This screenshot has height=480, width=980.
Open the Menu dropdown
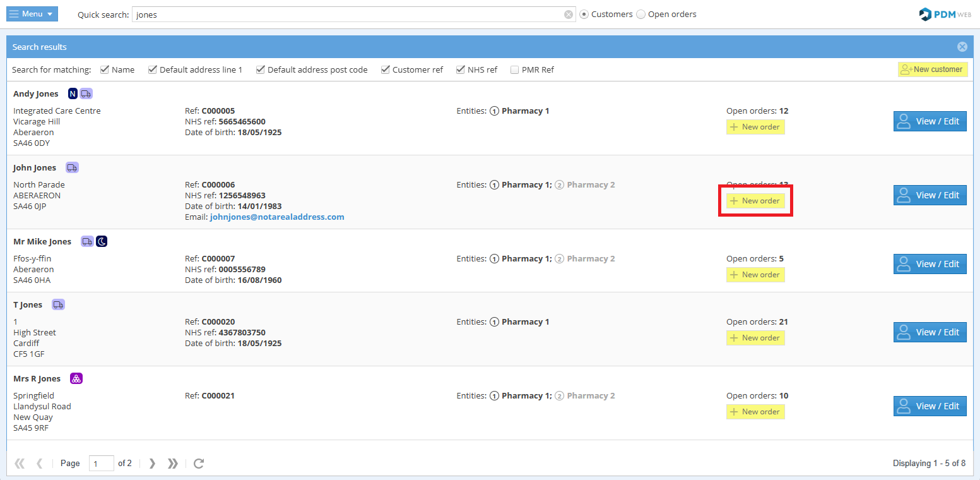pyautogui.click(x=32, y=14)
